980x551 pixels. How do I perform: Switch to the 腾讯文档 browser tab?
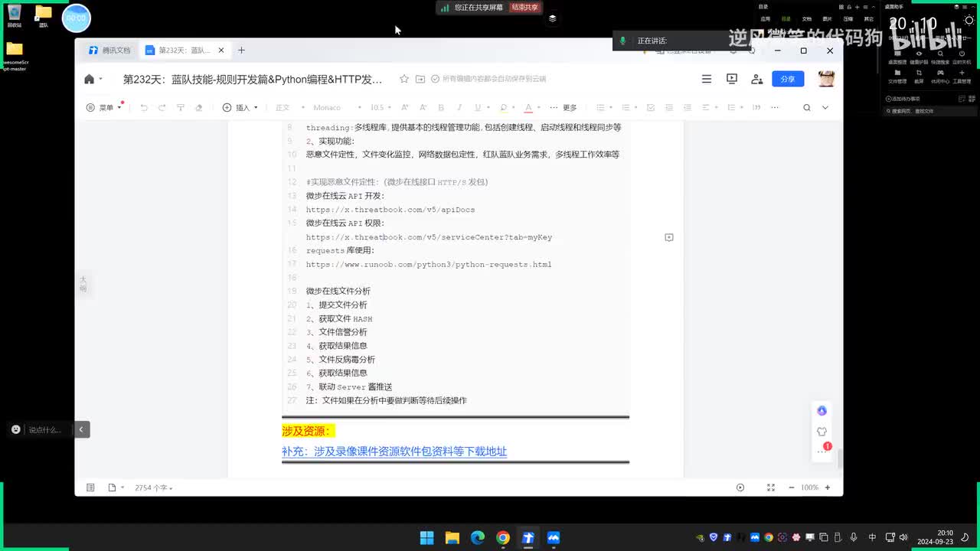click(x=109, y=51)
